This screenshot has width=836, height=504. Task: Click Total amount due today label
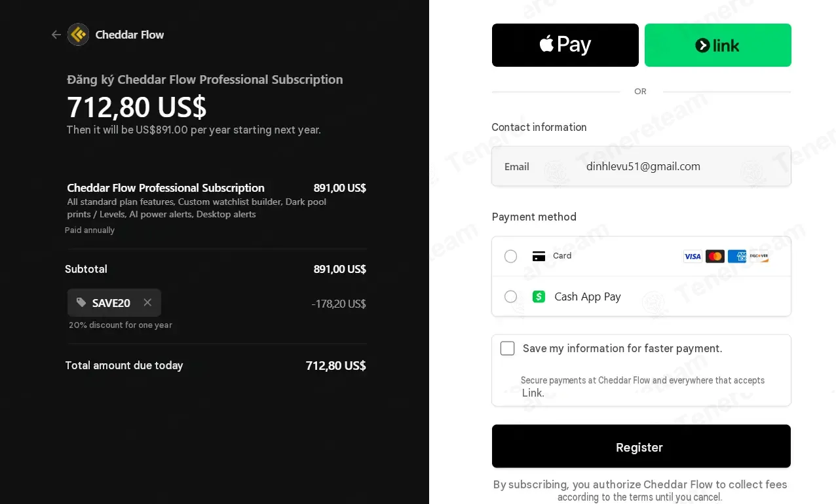tap(124, 365)
